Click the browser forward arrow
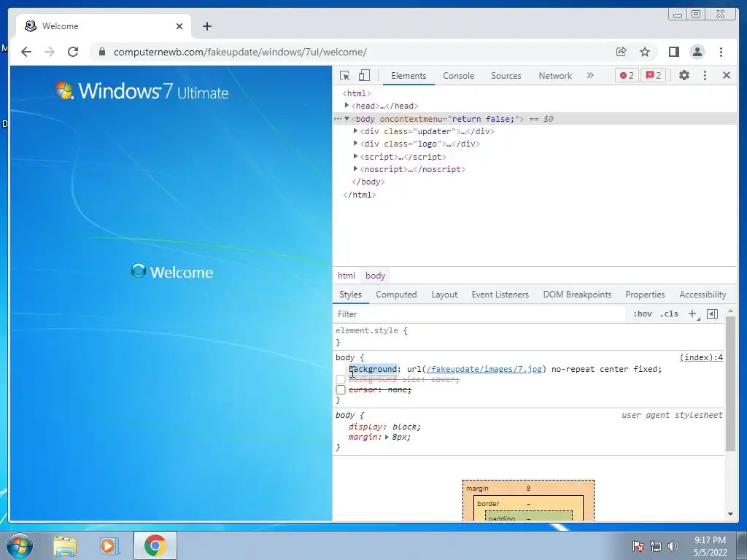This screenshot has height=560, width=747. (50, 52)
